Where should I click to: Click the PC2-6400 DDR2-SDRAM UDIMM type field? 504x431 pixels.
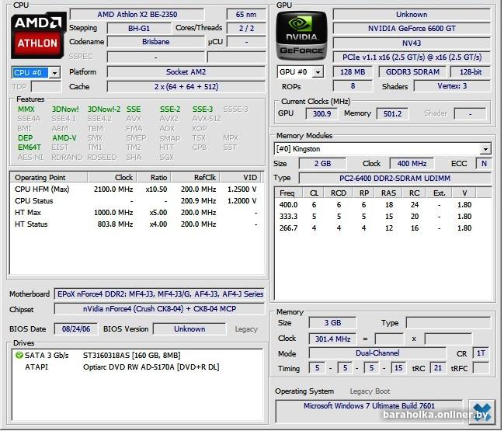395,179
